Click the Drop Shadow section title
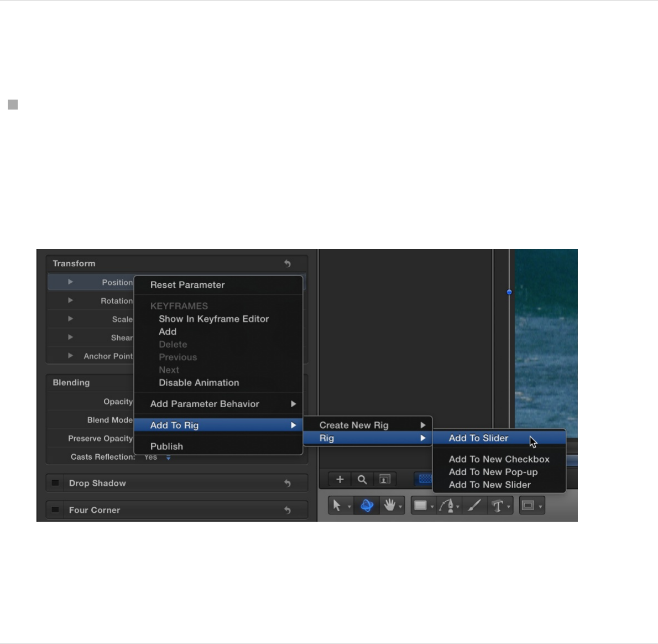 coord(97,484)
